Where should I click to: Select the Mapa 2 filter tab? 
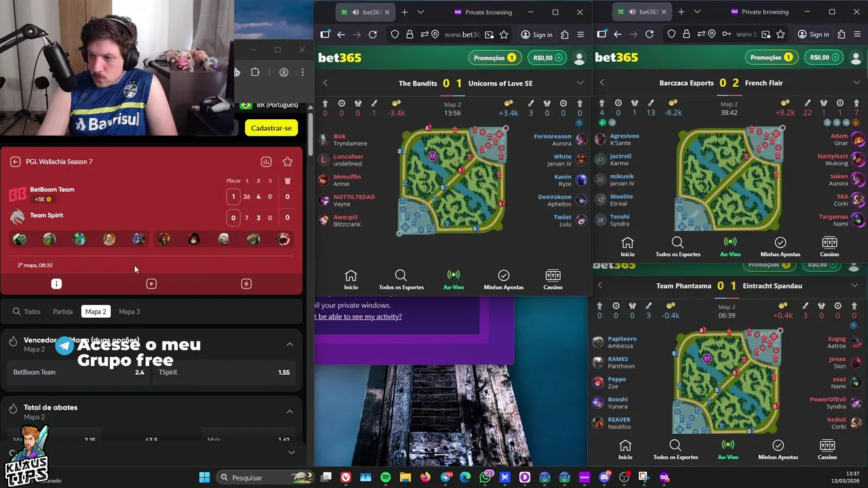[96, 312]
